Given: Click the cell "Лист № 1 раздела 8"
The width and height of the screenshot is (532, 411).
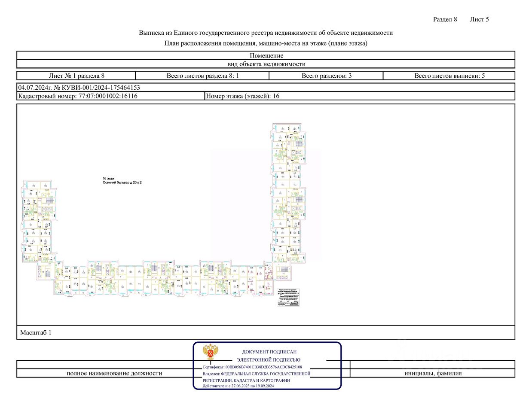Looking at the screenshot, I should 76,76.
